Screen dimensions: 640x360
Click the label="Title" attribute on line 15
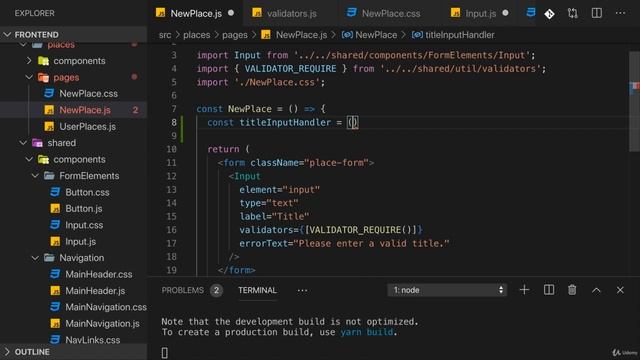274,216
